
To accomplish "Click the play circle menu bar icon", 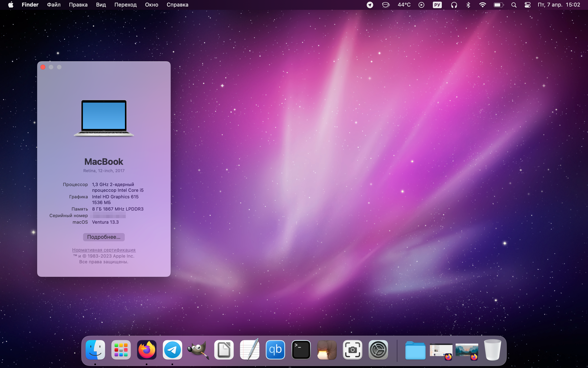I will [421, 5].
